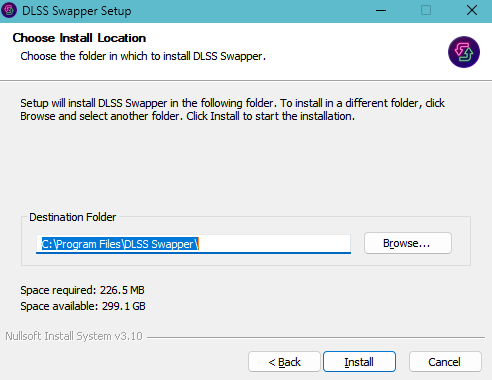The height and width of the screenshot is (380, 492).
Task: Open folder picker with Browse button
Action: tap(408, 243)
